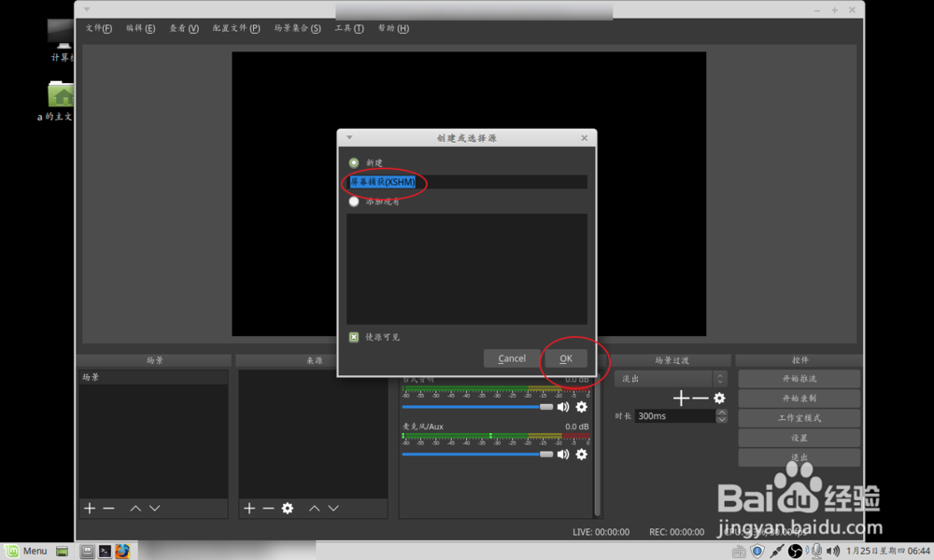Click the minus icon to remove a source
The width and height of the screenshot is (934, 560).
pyautogui.click(x=267, y=508)
